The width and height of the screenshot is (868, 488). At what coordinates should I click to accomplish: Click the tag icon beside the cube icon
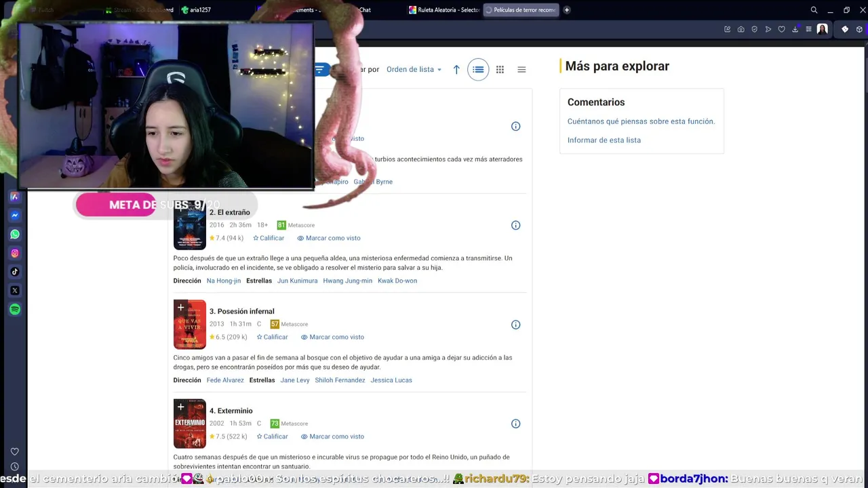(x=844, y=29)
